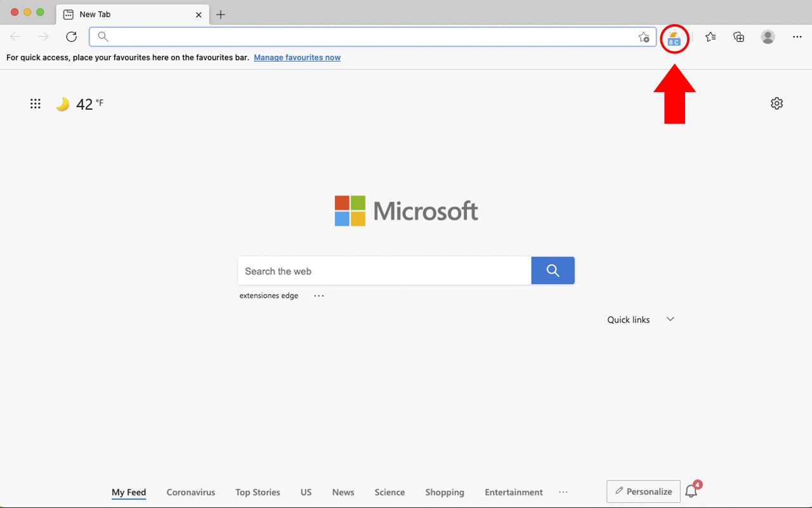This screenshot has height=508, width=812.
Task: Click the Personalize button
Action: (643, 491)
